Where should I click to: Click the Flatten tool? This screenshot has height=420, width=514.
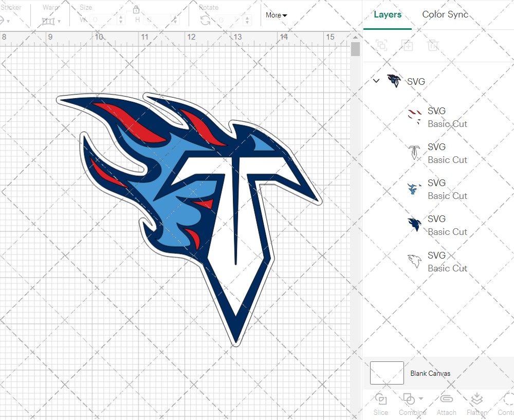(477, 404)
